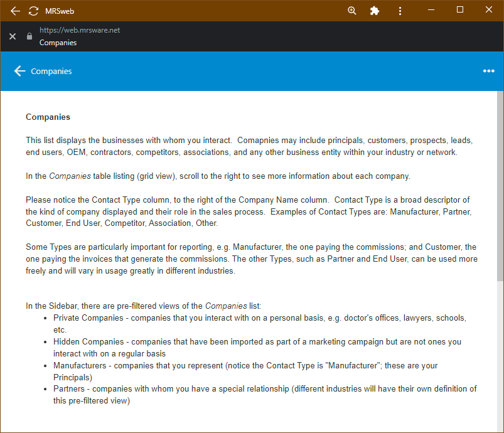
Task: Open the three-dot vertical app menu
Action: 400,11
